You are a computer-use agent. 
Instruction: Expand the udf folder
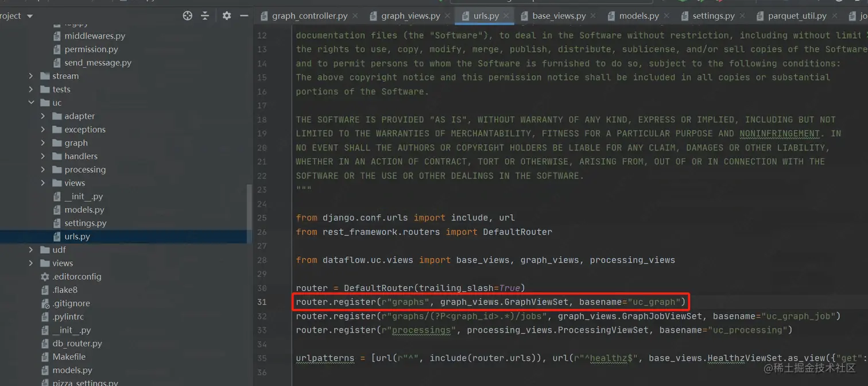point(31,250)
